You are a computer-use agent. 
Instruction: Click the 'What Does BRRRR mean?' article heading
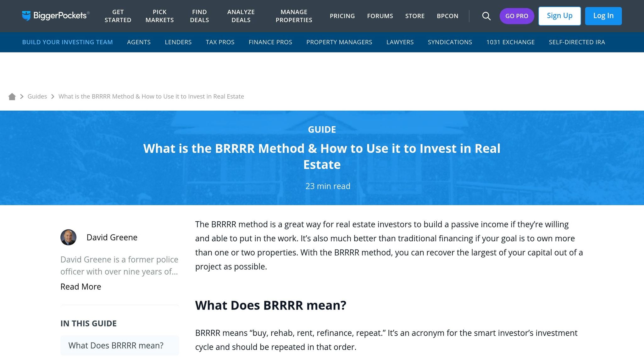270,305
